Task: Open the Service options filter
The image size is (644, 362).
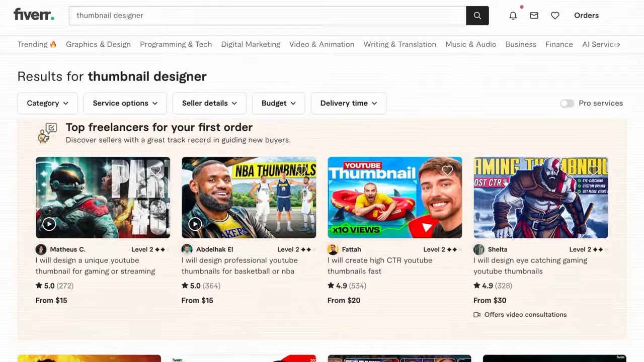Action: click(x=125, y=103)
